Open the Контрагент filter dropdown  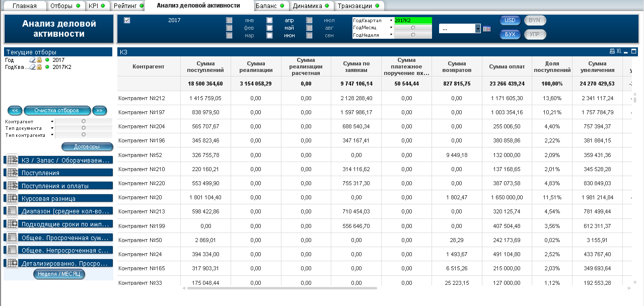[x=52, y=122]
